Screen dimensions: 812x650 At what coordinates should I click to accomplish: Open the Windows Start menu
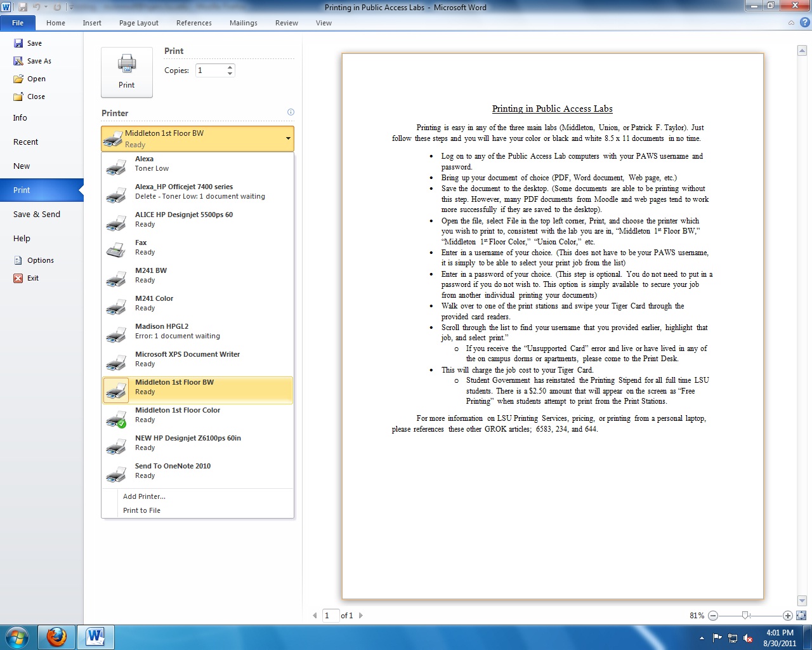(x=17, y=637)
